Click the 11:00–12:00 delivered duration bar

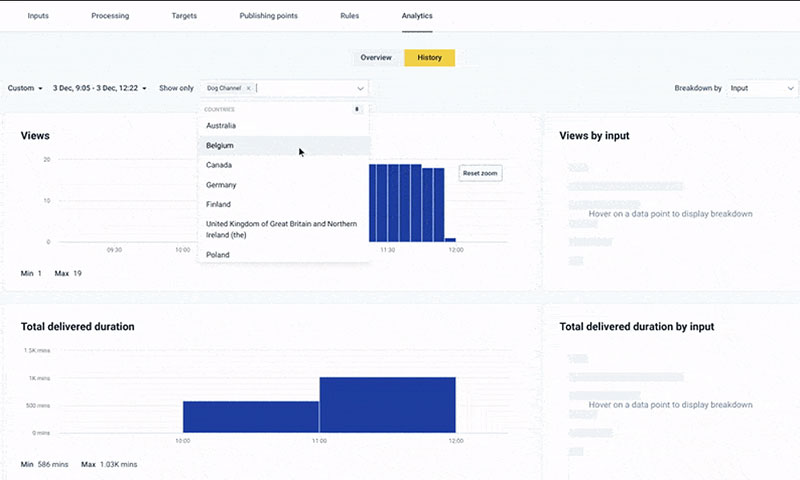[x=387, y=405]
